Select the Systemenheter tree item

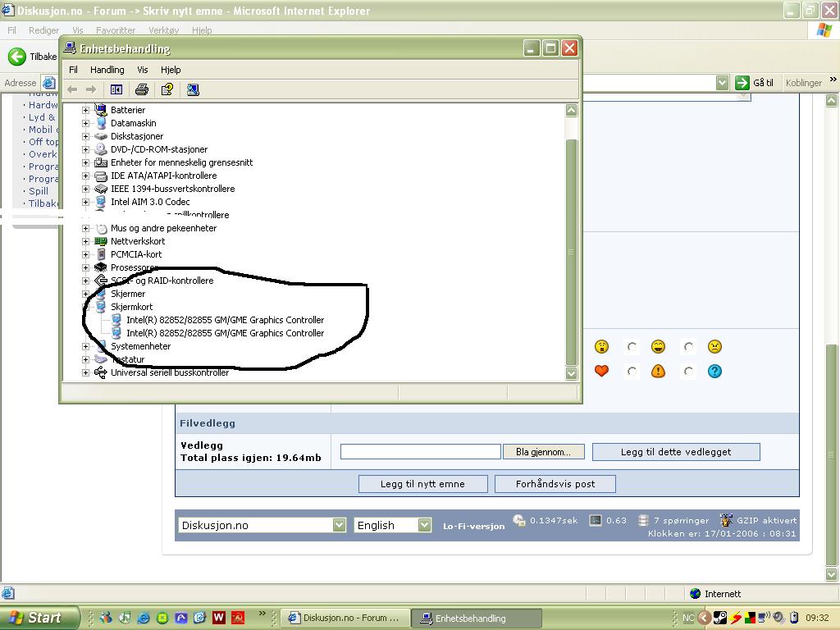140,347
